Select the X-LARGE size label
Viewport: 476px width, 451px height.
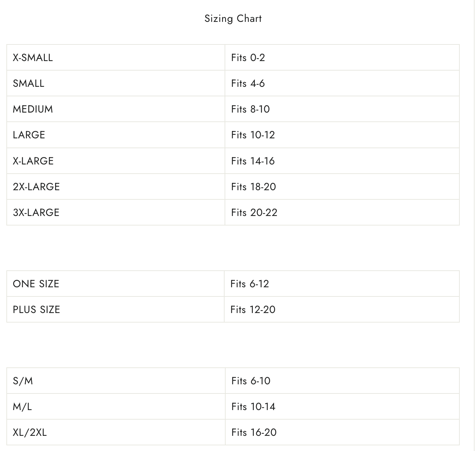coord(33,161)
